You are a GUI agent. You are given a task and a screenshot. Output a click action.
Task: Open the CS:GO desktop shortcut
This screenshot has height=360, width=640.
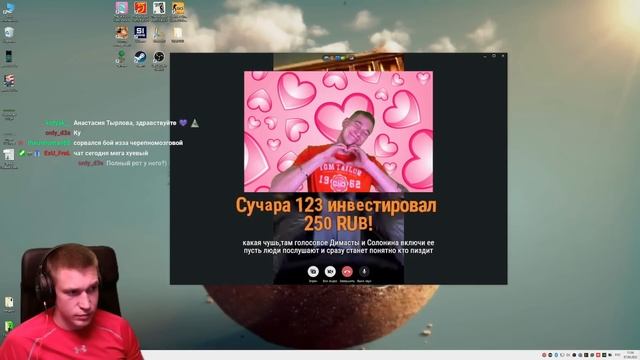click(178, 8)
